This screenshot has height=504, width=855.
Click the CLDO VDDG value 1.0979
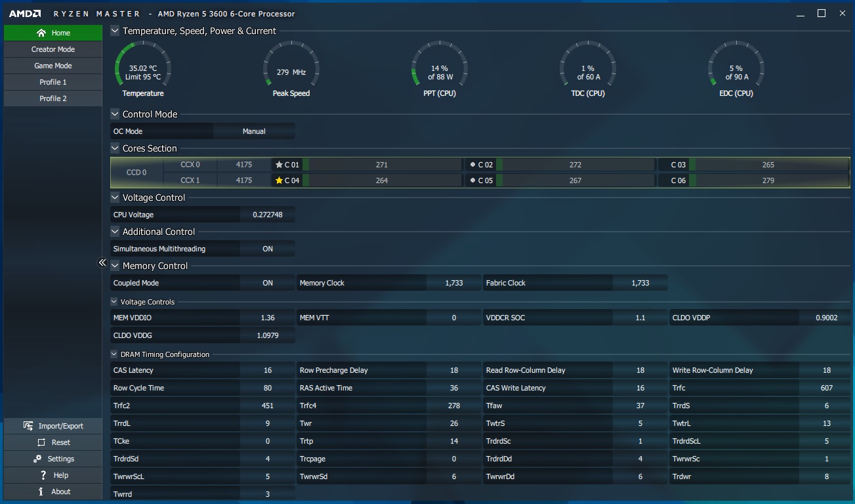pyautogui.click(x=268, y=335)
